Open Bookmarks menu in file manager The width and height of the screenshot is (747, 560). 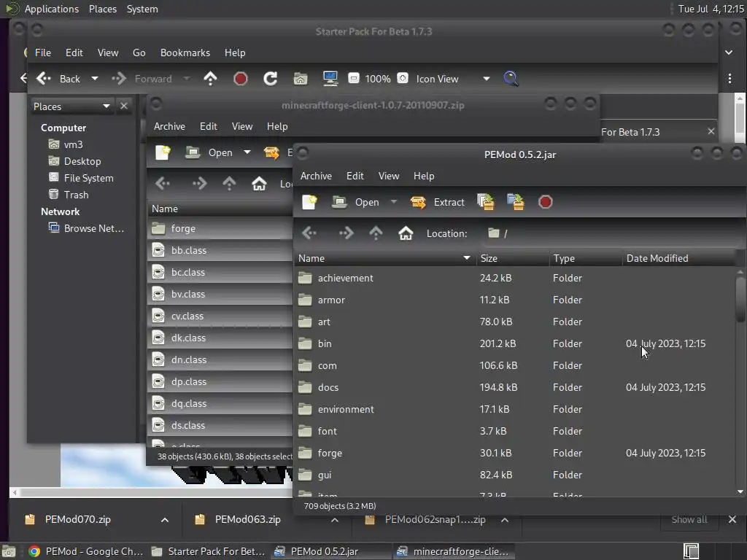(x=185, y=52)
